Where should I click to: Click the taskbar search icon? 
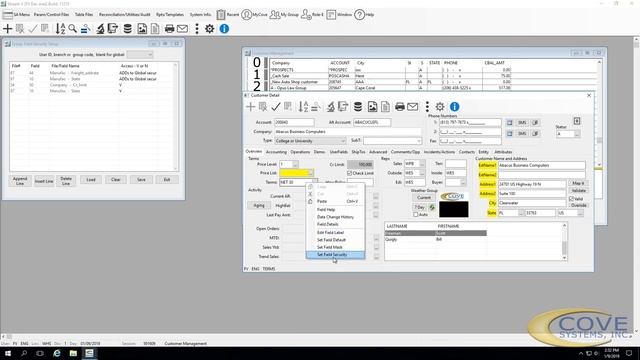[24, 353]
